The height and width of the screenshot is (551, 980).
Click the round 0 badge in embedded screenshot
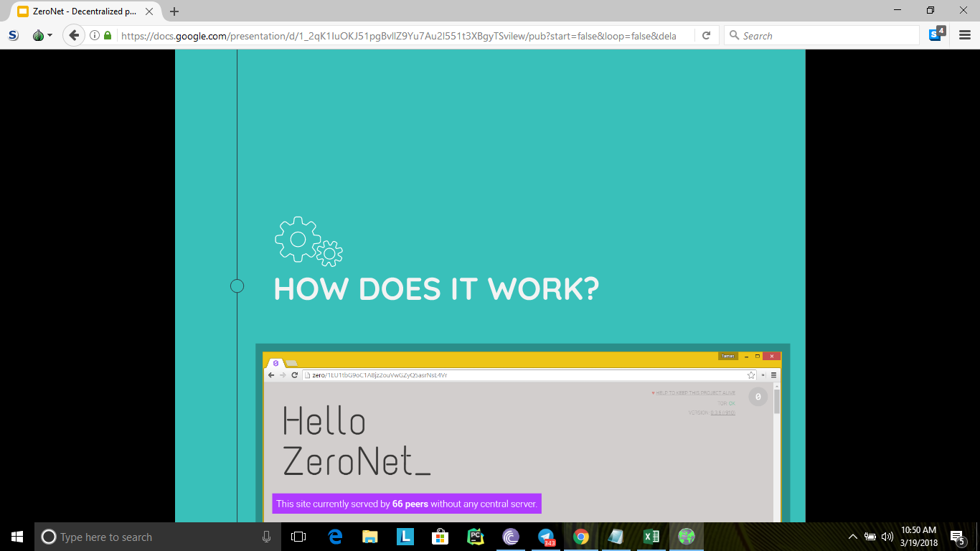tap(758, 397)
